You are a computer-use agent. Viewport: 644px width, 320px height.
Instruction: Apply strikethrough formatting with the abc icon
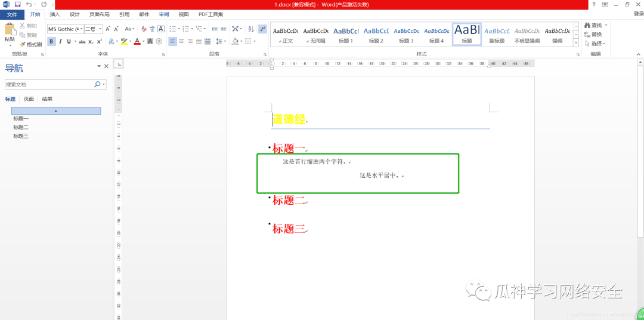coord(82,42)
